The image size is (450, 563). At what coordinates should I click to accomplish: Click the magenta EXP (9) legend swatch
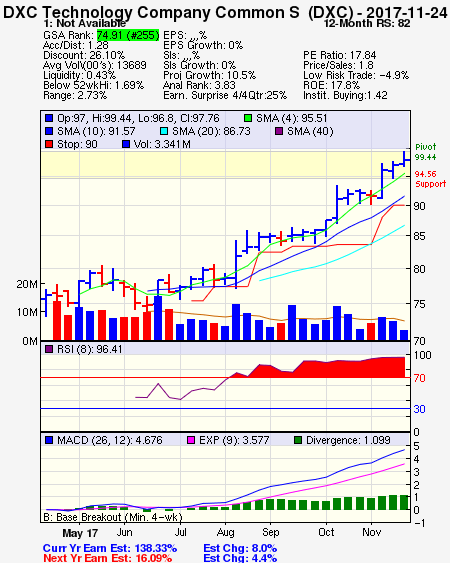(x=191, y=440)
